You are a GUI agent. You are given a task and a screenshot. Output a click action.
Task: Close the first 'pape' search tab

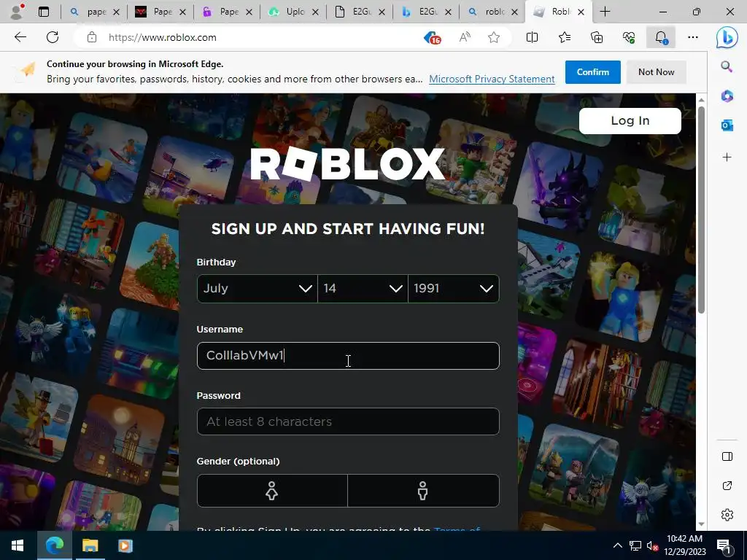(x=116, y=12)
